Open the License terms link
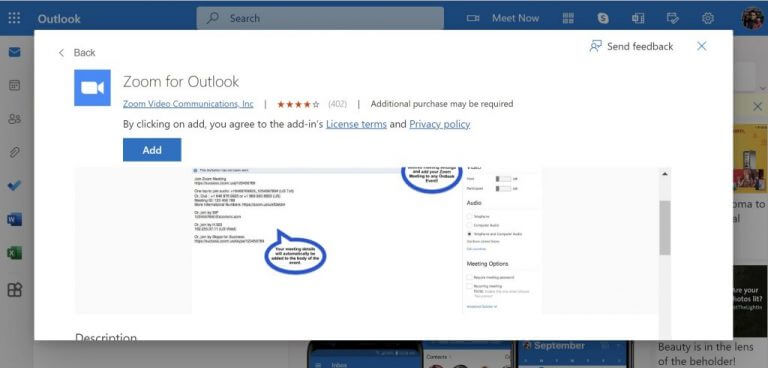 (356, 124)
